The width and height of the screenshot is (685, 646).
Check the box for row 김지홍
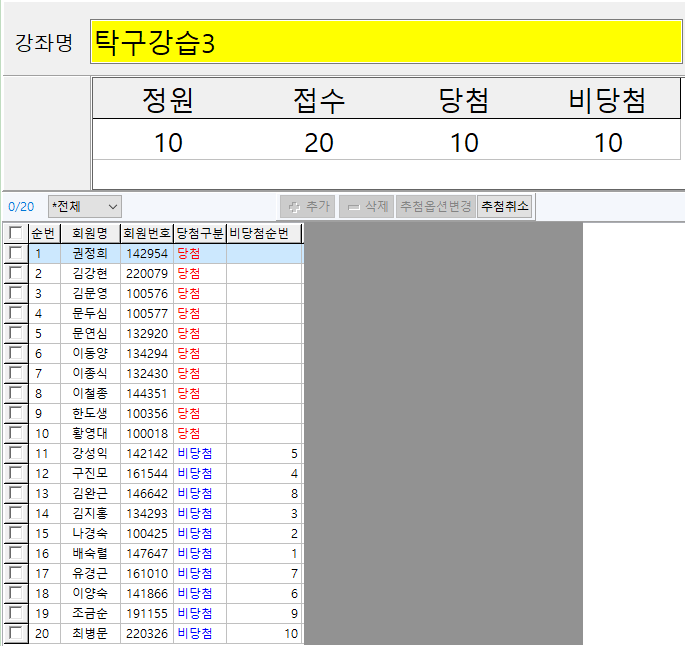16,513
